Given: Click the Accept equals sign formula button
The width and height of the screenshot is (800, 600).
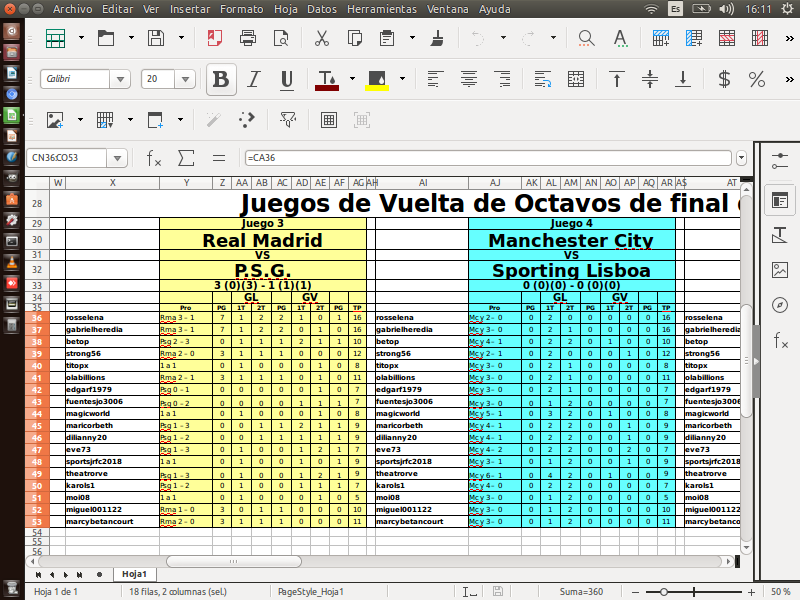Looking at the screenshot, I should 219,158.
